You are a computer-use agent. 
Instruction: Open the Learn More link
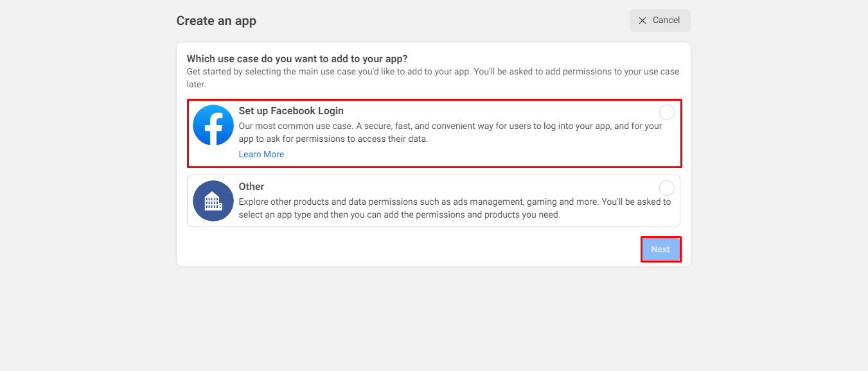[x=261, y=154]
